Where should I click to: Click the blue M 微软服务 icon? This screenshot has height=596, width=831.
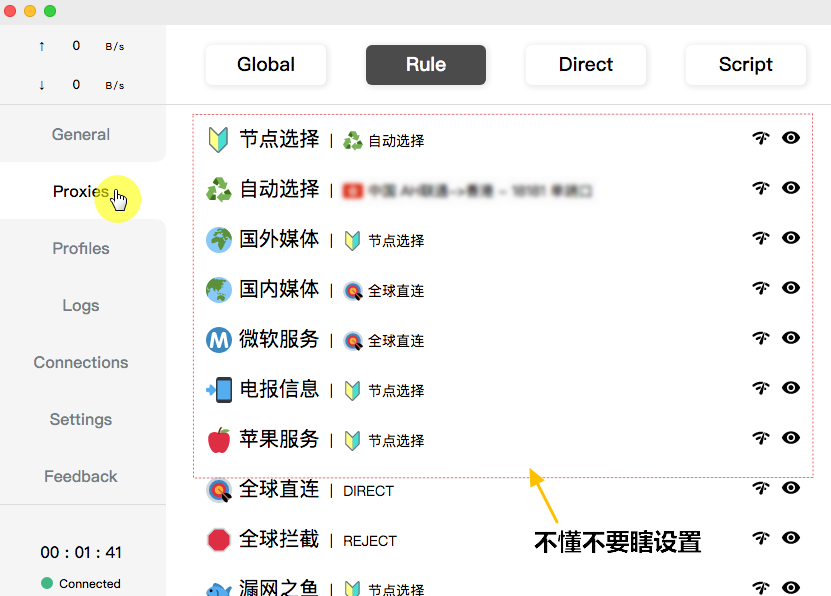tap(218, 340)
